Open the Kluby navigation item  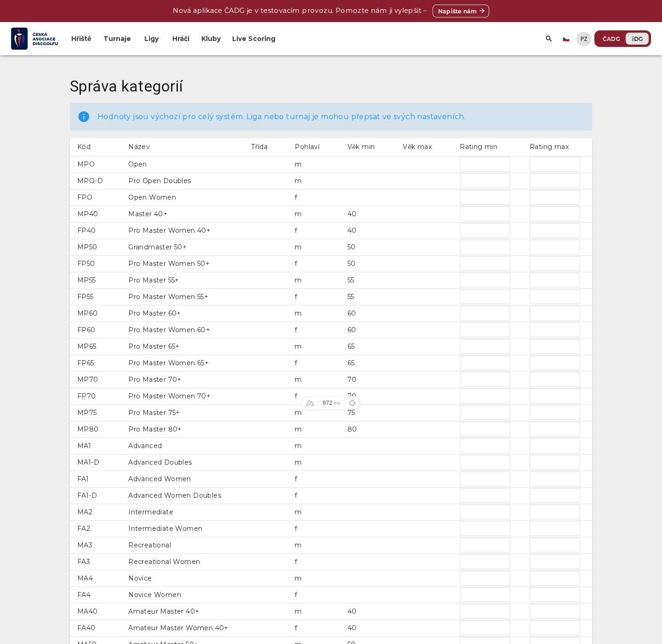(211, 39)
